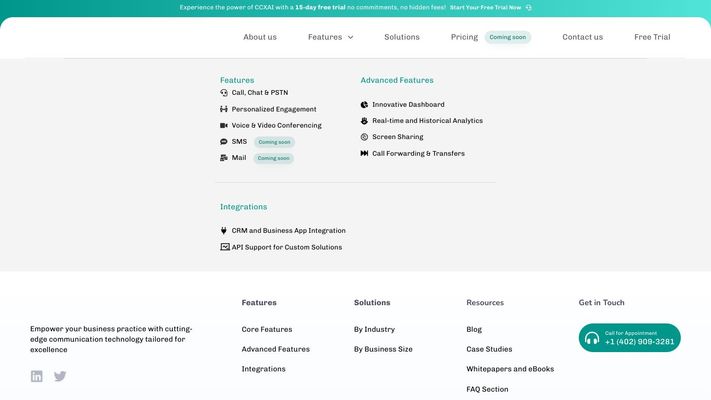
Task: Select Pricing in the top navigation
Action: [x=464, y=37]
